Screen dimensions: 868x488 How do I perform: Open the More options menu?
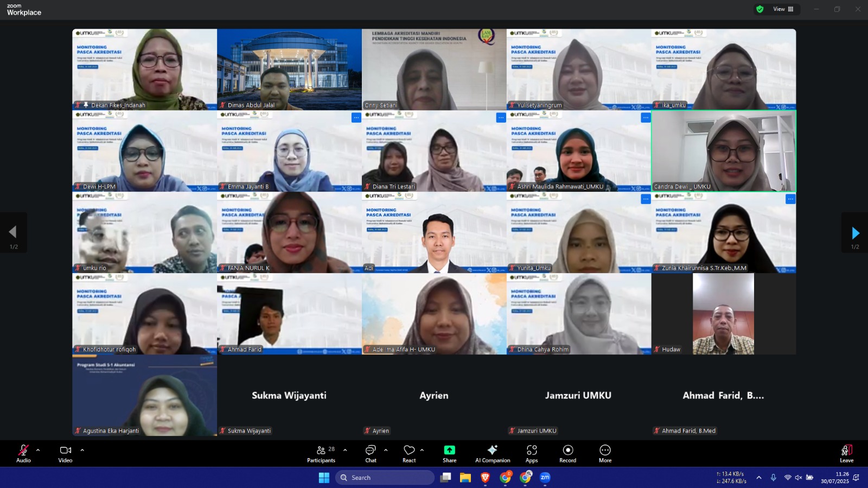[605, 454]
